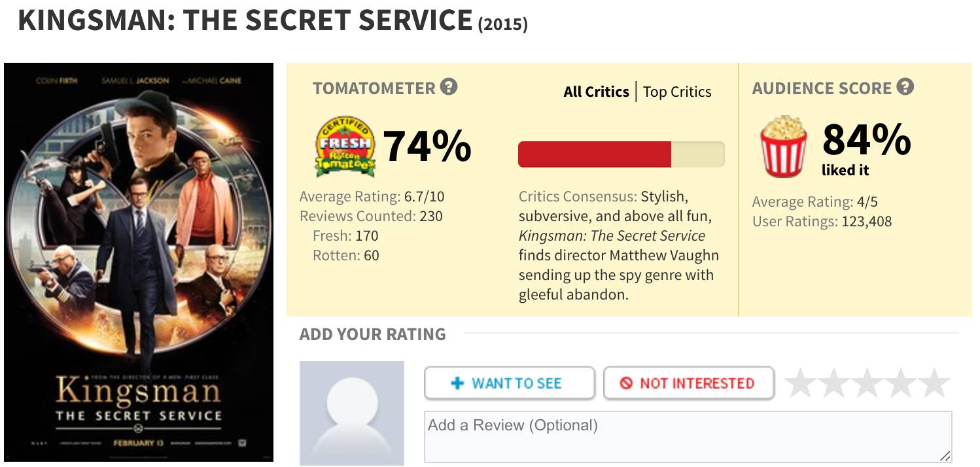Select the All Critics tab
Image resolution: width=980 pixels, height=467 pixels.
click(x=596, y=92)
